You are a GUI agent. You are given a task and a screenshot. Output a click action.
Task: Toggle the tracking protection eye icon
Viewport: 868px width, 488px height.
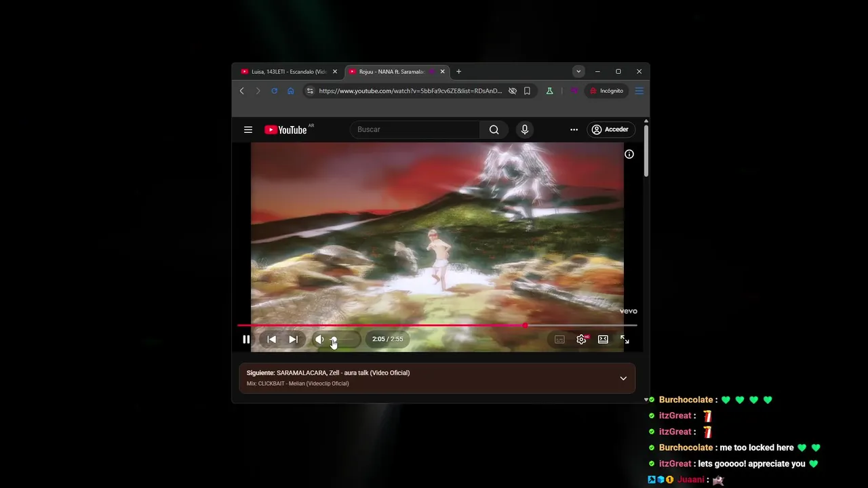pyautogui.click(x=513, y=91)
